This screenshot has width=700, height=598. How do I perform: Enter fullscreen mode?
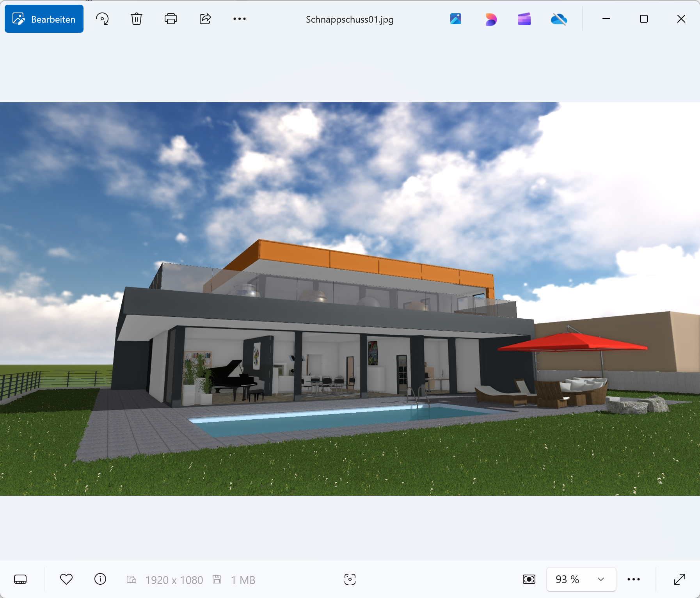(x=680, y=579)
